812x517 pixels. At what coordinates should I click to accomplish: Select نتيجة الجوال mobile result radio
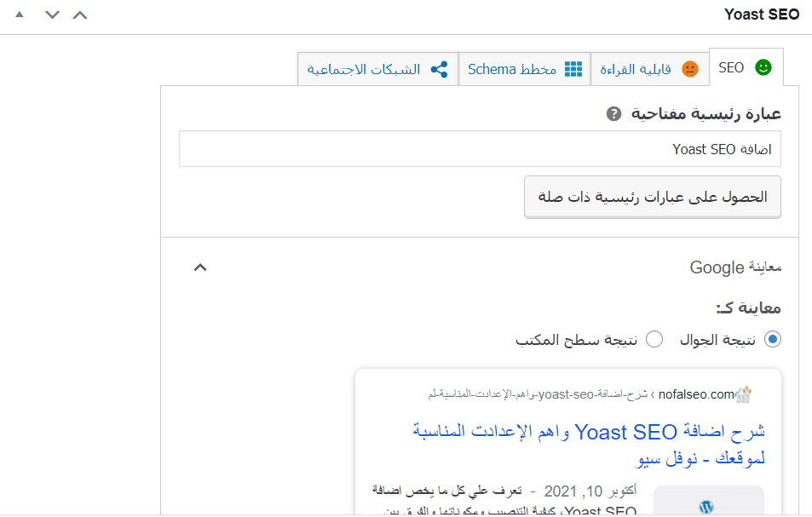(773, 340)
